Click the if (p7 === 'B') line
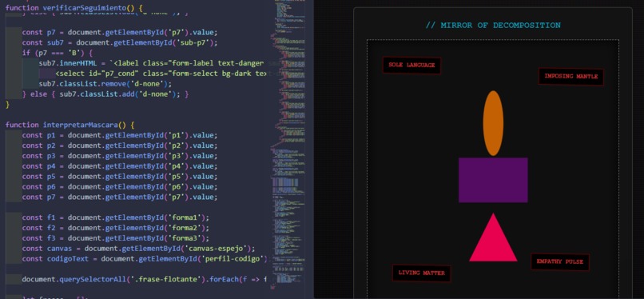The height and width of the screenshot is (299, 644). pos(58,53)
